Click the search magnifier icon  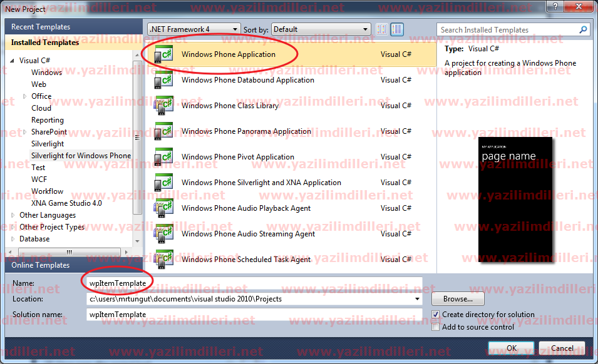pyautogui.click(x=582, y=29)
